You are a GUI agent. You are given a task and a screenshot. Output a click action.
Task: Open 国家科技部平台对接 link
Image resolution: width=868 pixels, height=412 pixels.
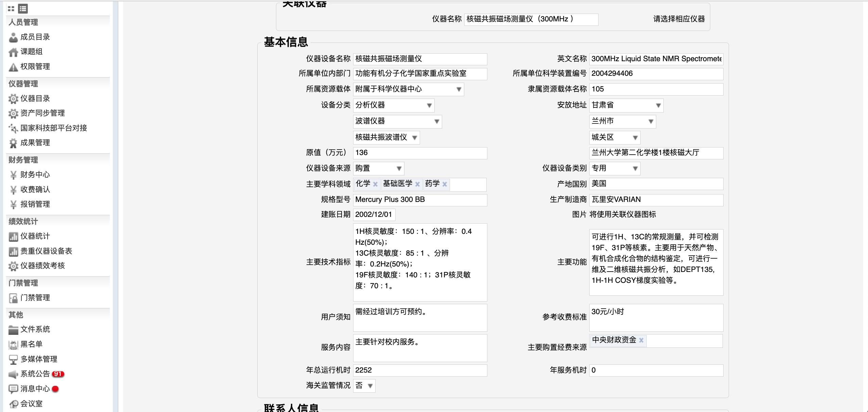point(54,128)
